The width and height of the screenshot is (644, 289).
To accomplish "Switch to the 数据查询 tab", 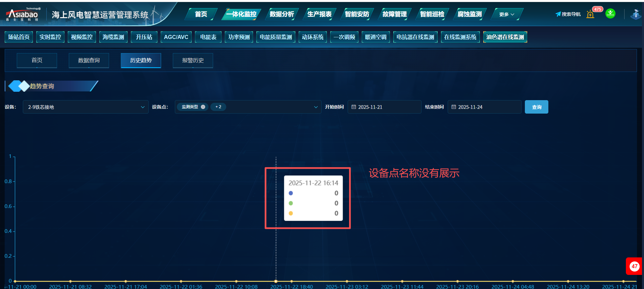I will [89, 60].
